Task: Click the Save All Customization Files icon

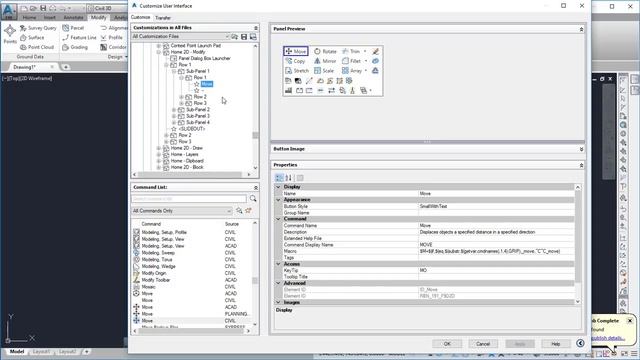Action: (x=244, y=37)
